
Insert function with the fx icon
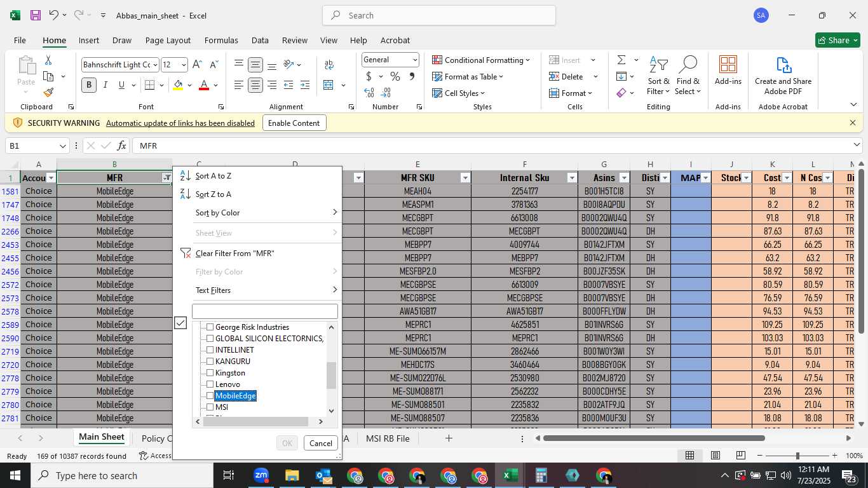[x=122, y=146]
